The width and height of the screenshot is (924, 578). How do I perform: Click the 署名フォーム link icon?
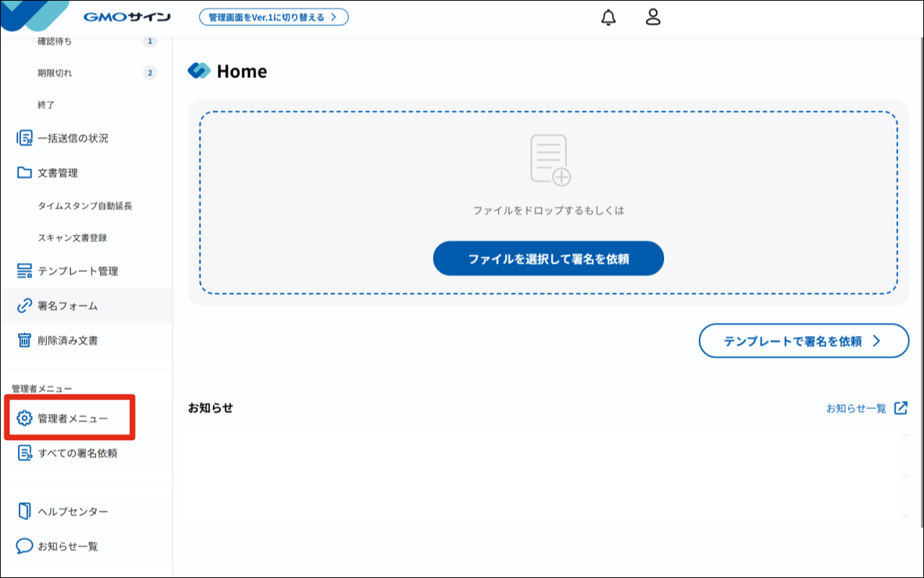(x=25, y=306)
